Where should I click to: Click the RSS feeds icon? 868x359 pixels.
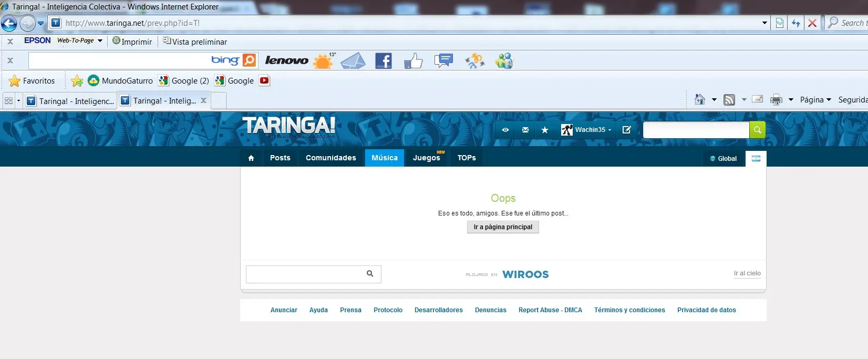point(729,99)
